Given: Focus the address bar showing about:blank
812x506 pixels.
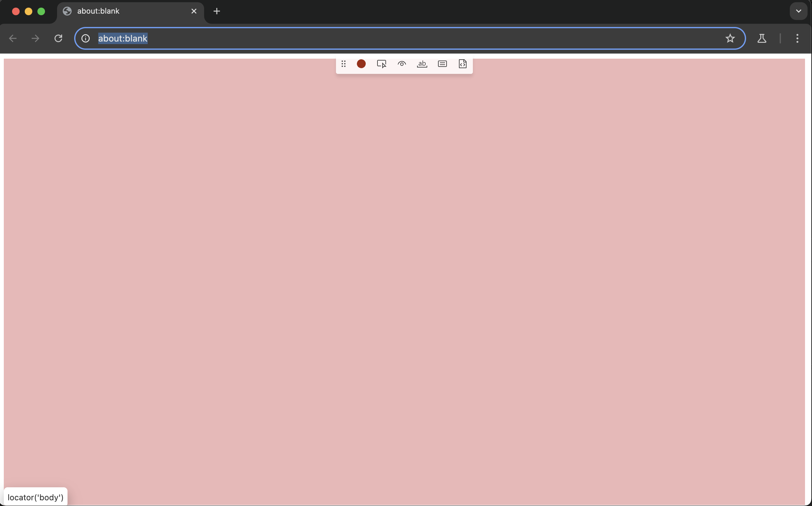Looking at the screenshot, I should click(x=410, y=38).
